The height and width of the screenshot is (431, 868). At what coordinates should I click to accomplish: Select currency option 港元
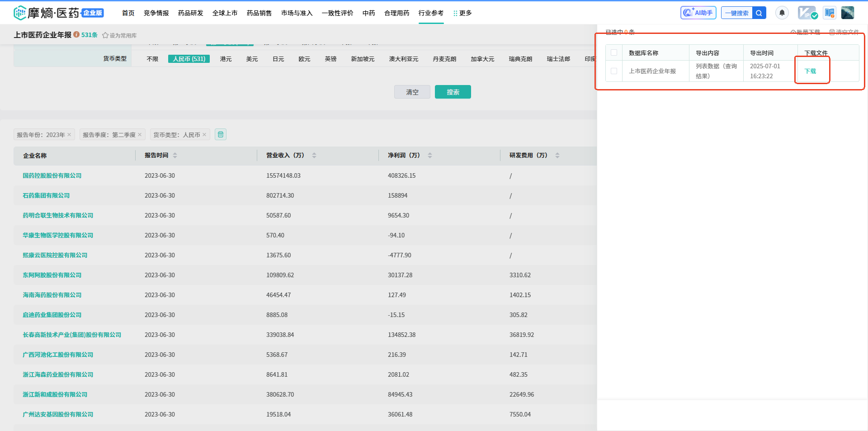click(x=226, y=59)
